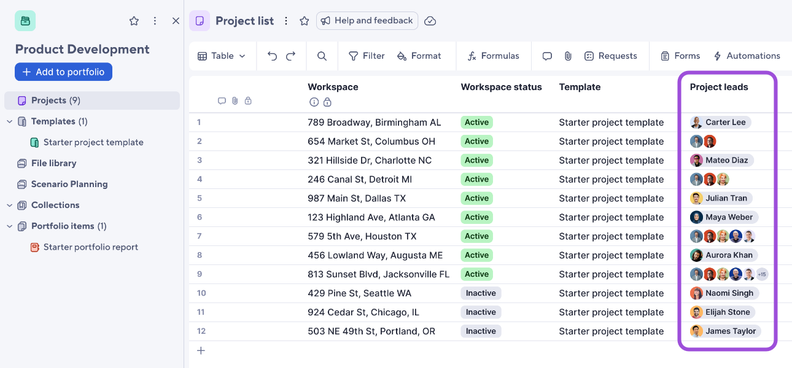
Task: Click Active status badge in row 6
Action: [476, 217]
